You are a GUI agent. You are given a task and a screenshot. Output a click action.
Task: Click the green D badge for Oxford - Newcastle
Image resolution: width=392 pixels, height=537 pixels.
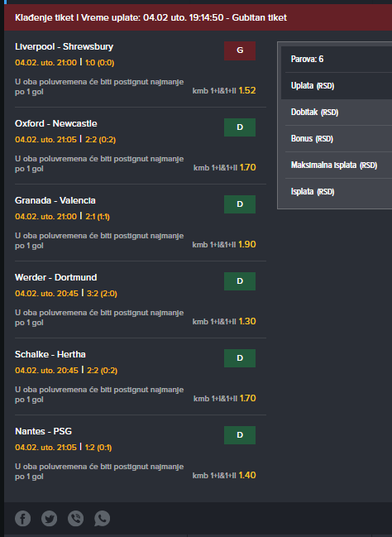[x=240, y=127]
